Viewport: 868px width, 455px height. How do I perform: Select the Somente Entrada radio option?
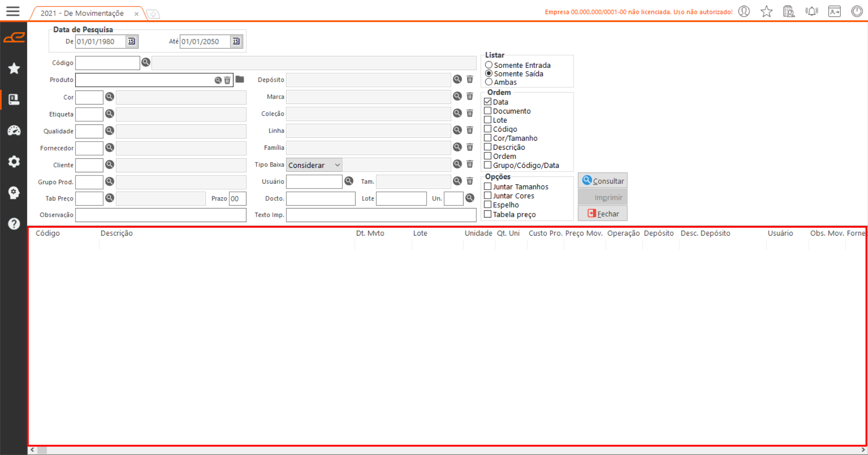click(489, 65)
